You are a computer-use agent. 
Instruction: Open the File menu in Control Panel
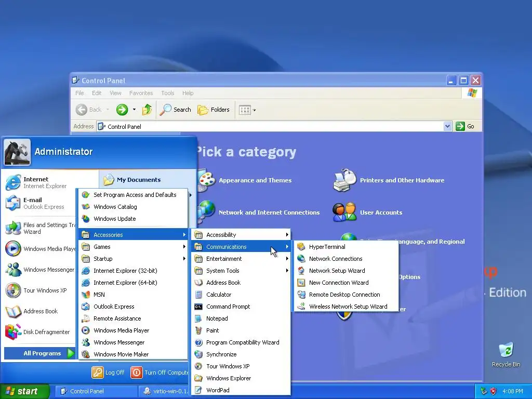[x=79, y=93]
